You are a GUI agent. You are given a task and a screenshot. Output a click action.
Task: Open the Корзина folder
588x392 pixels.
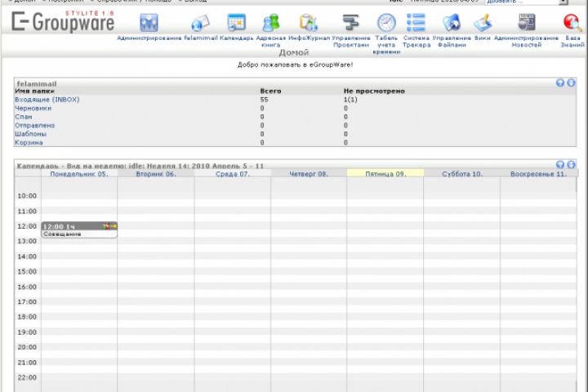tap(29, 143)
